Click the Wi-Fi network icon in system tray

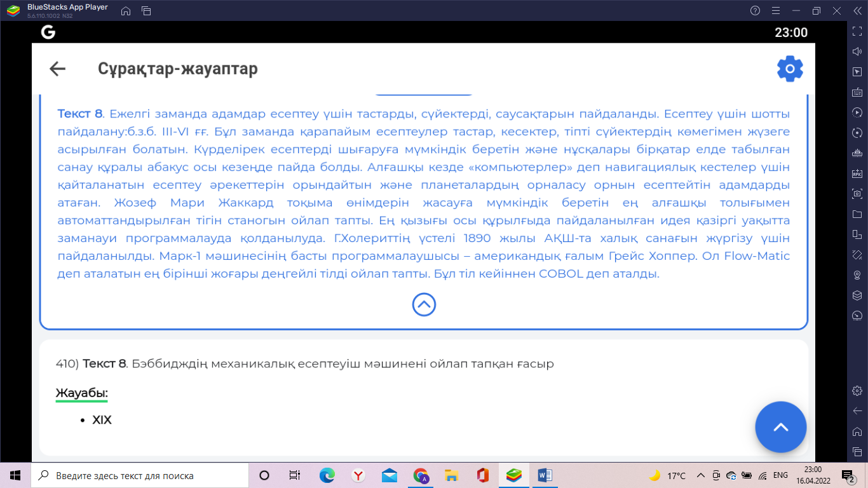coord(763,475)
